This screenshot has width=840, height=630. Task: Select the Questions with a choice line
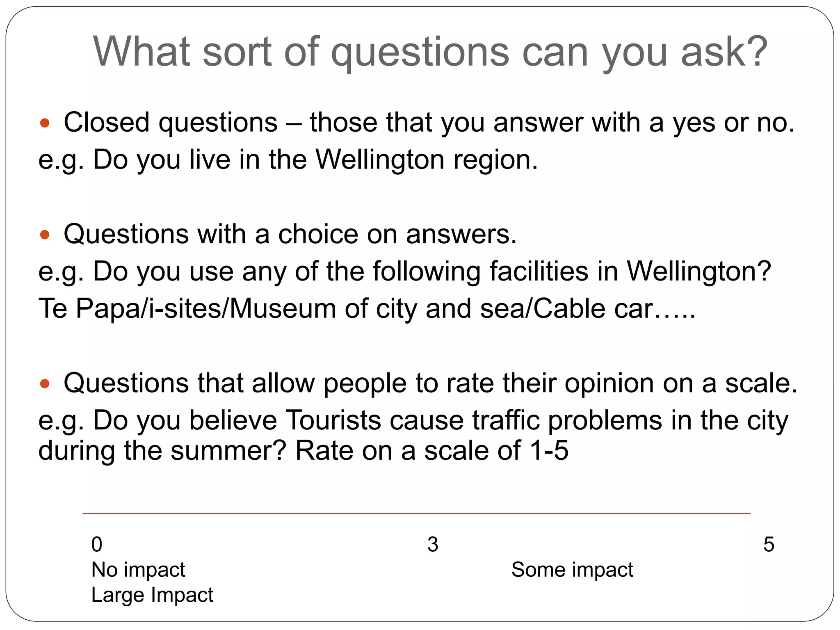[x=290, y=235]
